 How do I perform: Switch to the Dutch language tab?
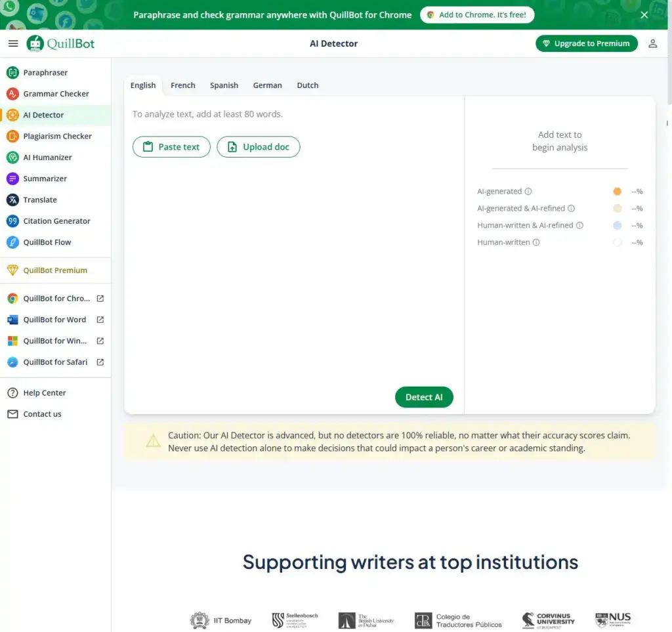coord(308,85)
